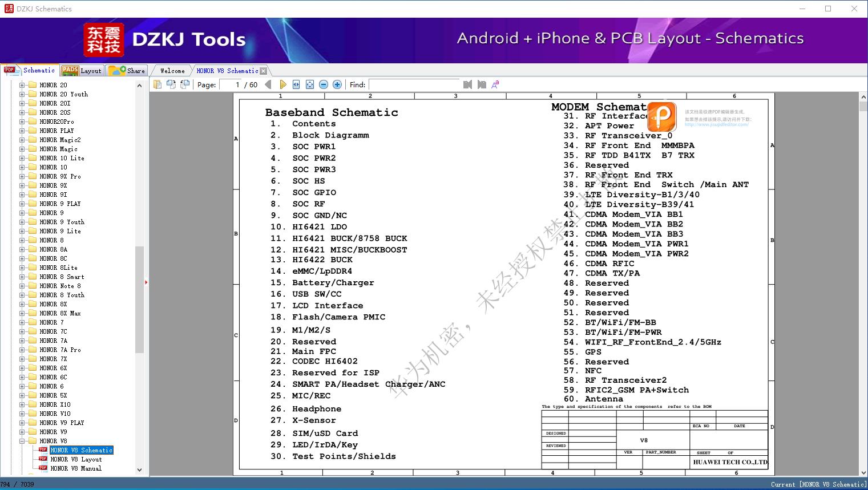Select HONOR V8 Schematic in tree
The height and width of the screenshot is (490, 868).
click(82, 450)
